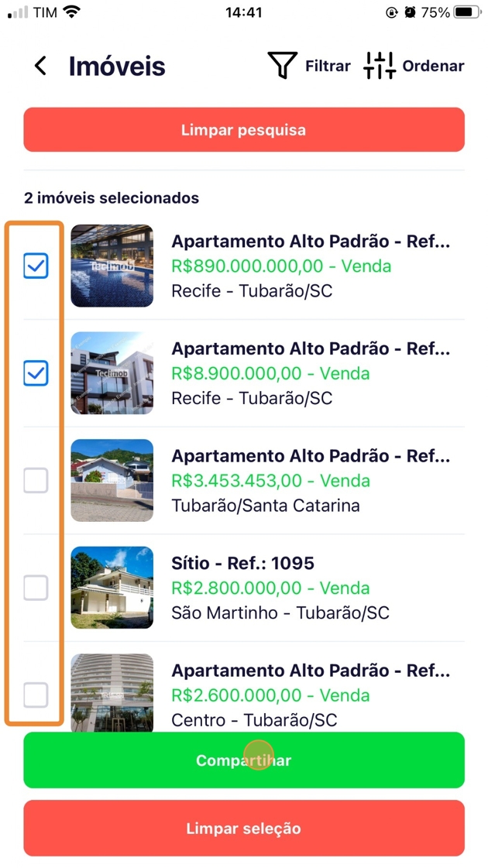Select the R$2.600.000,00 apartment checkbox

click(x=36, y=695)
